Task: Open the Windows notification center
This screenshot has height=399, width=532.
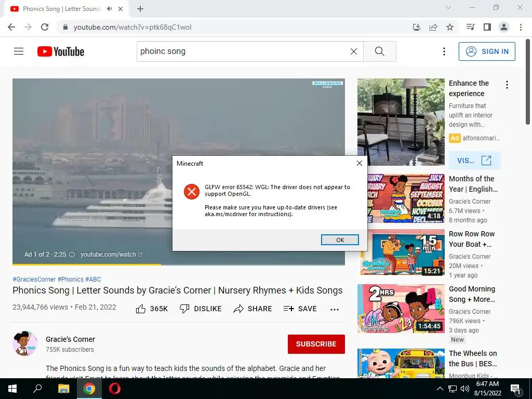Action: (515, 389)
